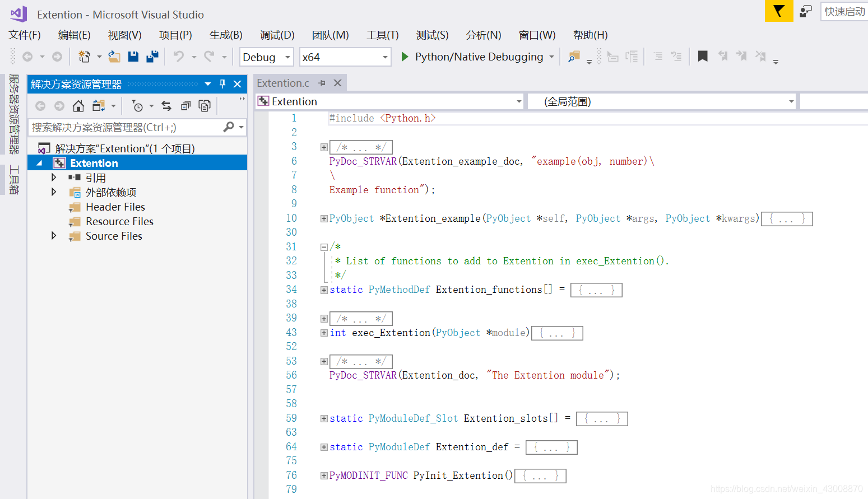Click the Show All Files icon
868x499 pixels.
[205, 106]
